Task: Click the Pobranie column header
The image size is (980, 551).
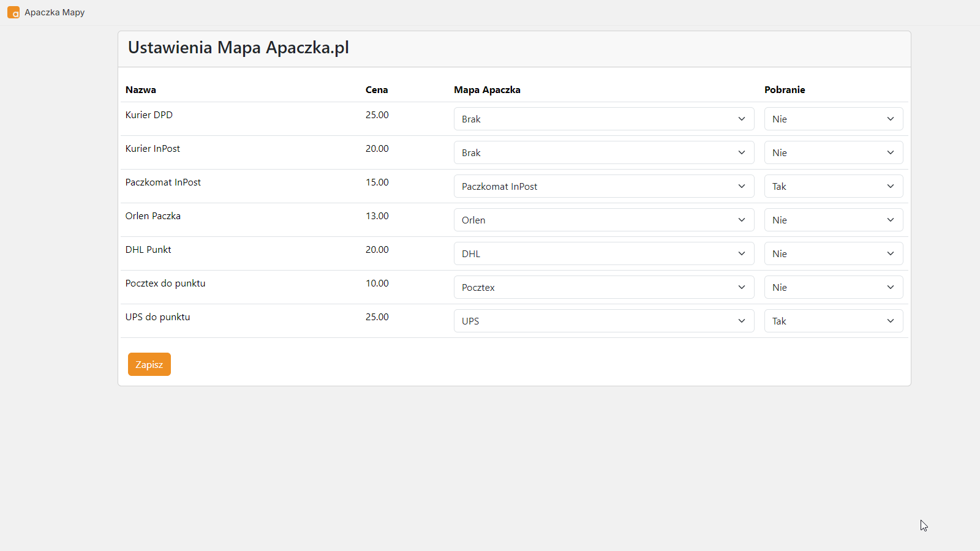Action: click(x=785, y=90)
